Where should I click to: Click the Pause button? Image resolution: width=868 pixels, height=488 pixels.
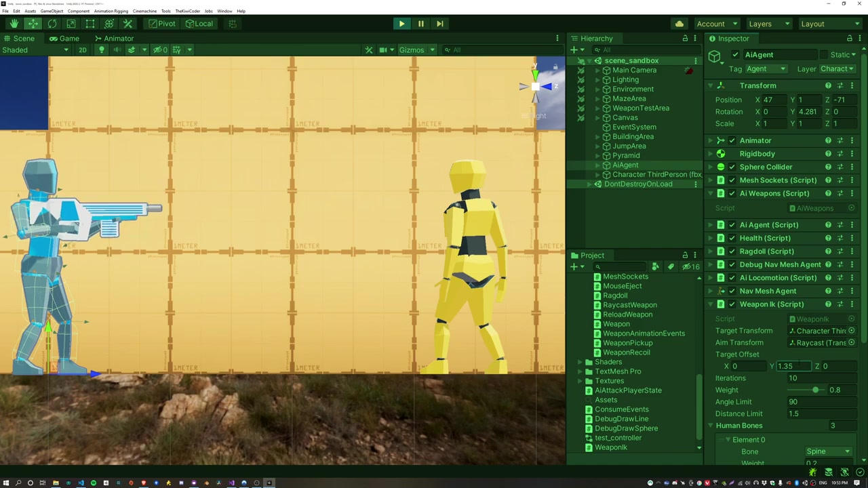click(420, 24)
